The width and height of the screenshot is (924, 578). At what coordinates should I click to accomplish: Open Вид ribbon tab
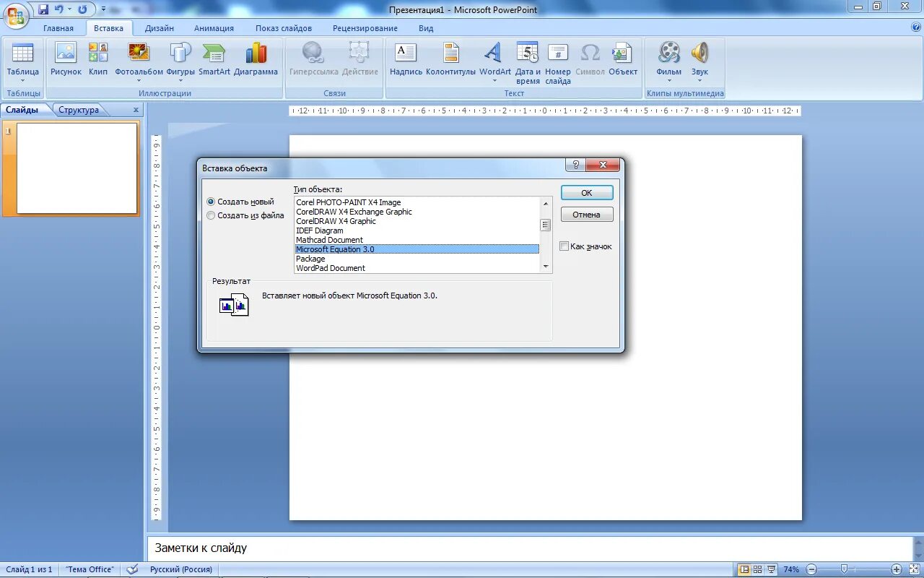coord(426,28)
